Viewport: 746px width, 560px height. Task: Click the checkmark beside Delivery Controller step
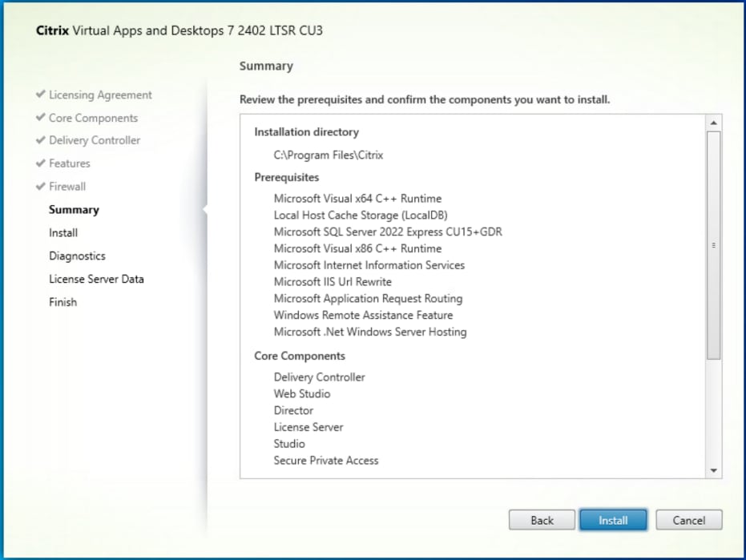click(x=40, y=140)
